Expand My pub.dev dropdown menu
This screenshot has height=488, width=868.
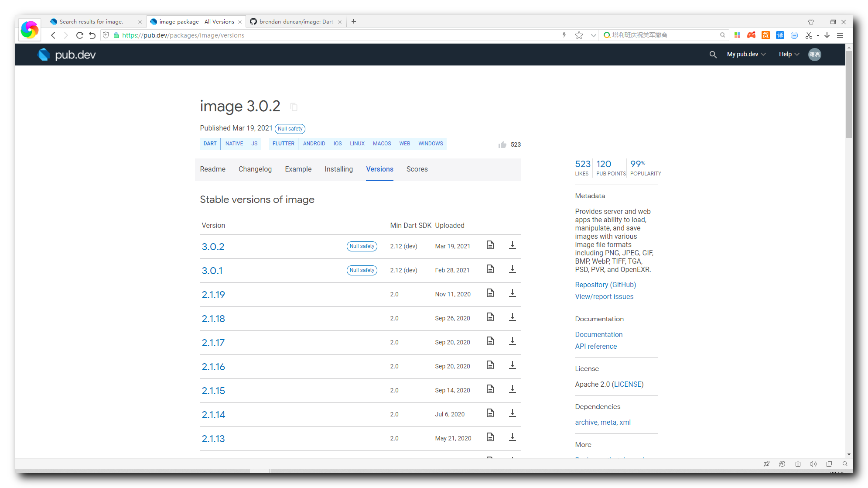[x=746, y=55]
